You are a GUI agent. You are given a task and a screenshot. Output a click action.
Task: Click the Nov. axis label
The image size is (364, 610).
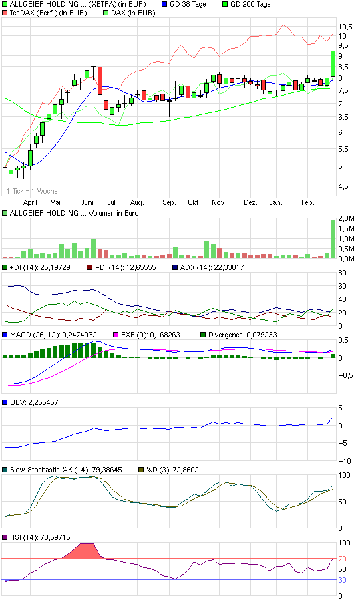coord(219,202)
